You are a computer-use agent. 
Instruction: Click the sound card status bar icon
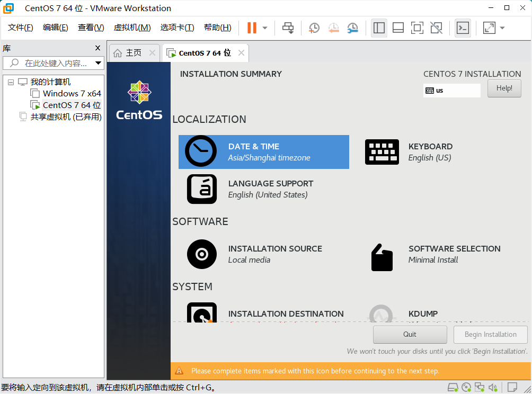[493, 387]
